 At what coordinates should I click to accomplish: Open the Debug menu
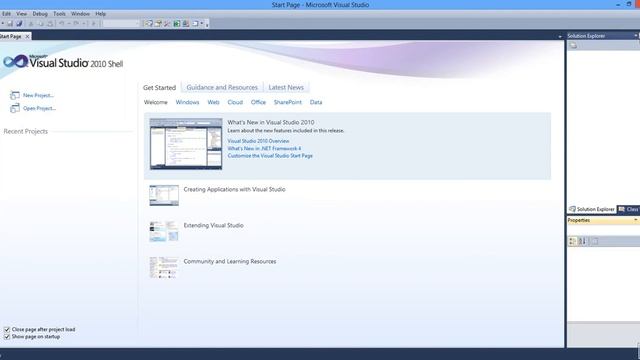click(40, 14)
